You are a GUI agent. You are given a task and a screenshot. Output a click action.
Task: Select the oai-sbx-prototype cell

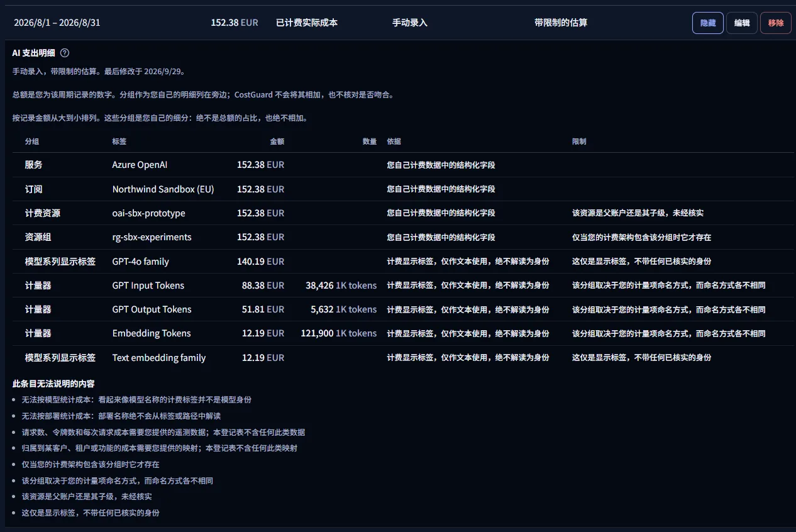[x=149, y=213]
